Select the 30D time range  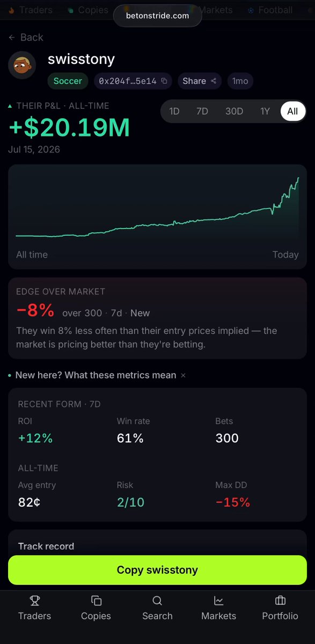tap(234, 111)
